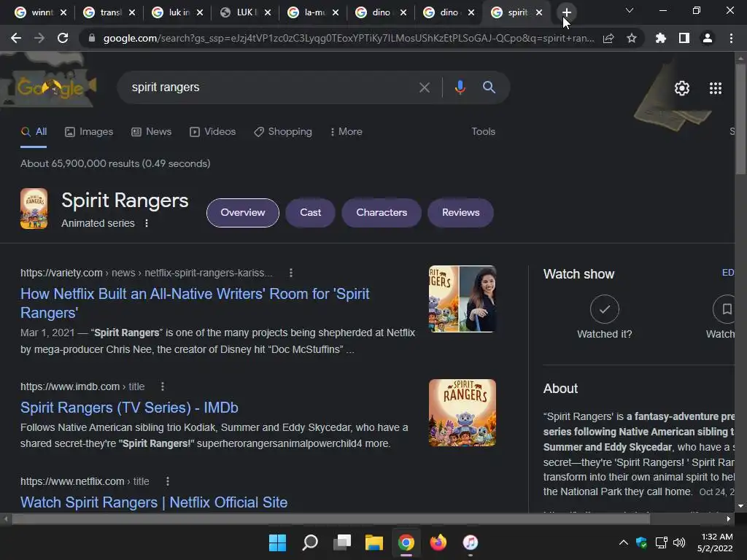
Task: Click Spirit Rangers poster thumbnail in header
Action: 34,209
